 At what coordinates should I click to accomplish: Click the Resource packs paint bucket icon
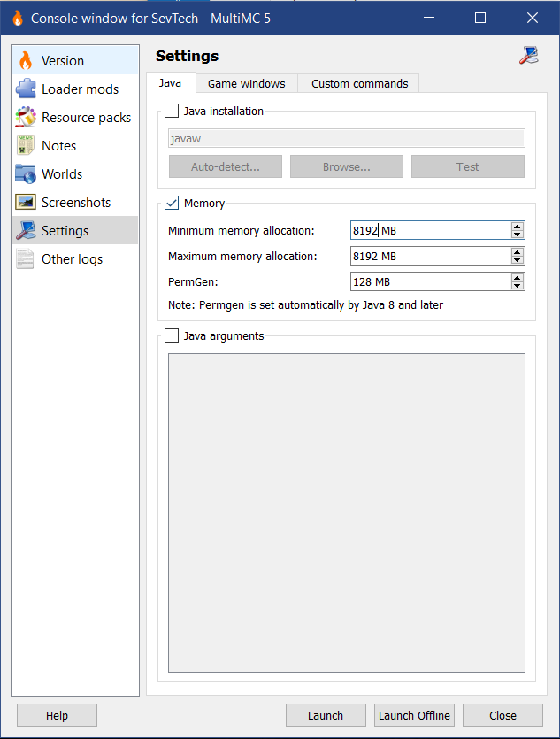click(x=26, y=117)
